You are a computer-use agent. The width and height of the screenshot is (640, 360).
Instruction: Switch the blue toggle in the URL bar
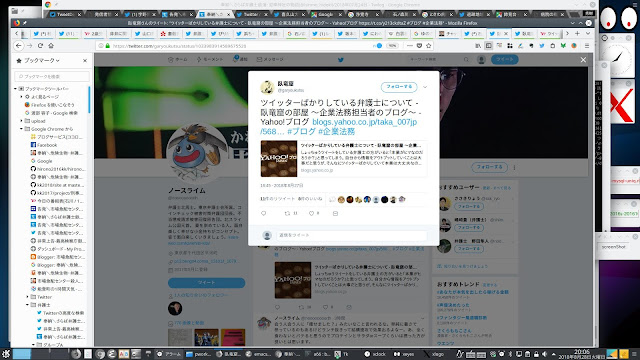pos(378,46)
